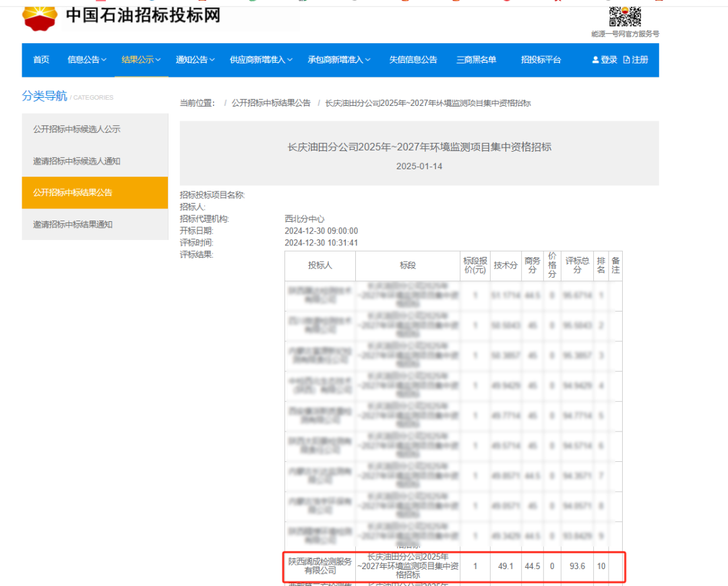Select 公开招标中标候选人公示 in sidebar
Image resolution: width=728 pixels, height=586 pixels.
click(x=95, y=129)
